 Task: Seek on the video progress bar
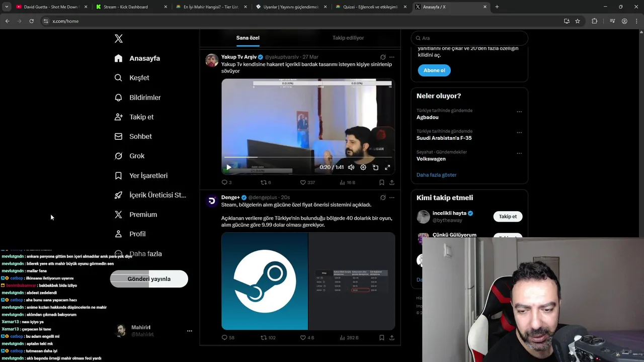(308, 157)
